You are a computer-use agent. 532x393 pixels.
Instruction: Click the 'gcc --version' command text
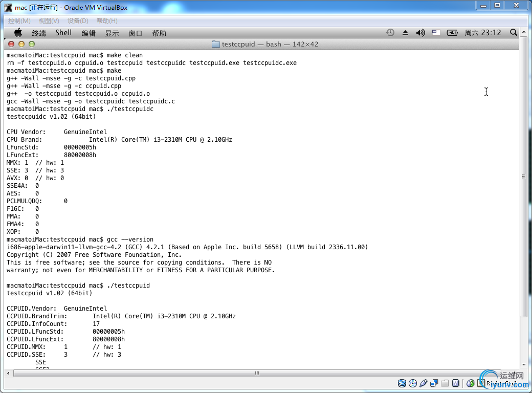[130, 239]
